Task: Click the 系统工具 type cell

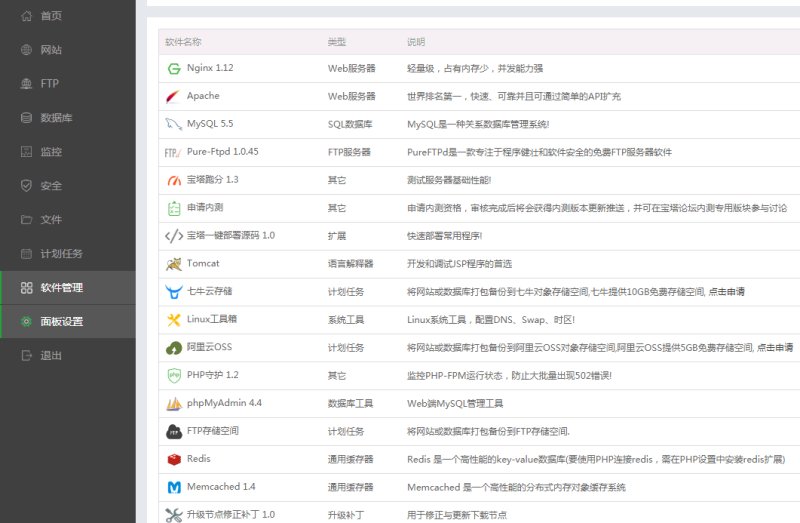Action: pyautogui.click(x=346, y=320)
